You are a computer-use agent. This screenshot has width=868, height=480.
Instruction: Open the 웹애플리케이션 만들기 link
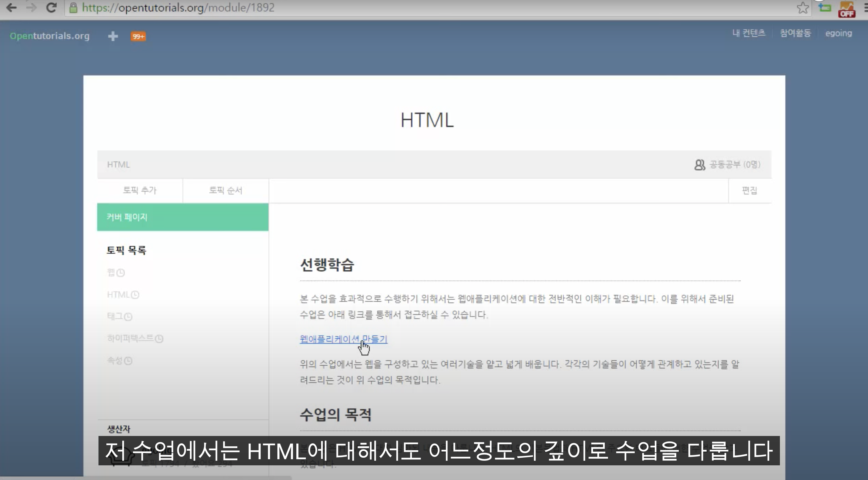click(x=343, y=339)
